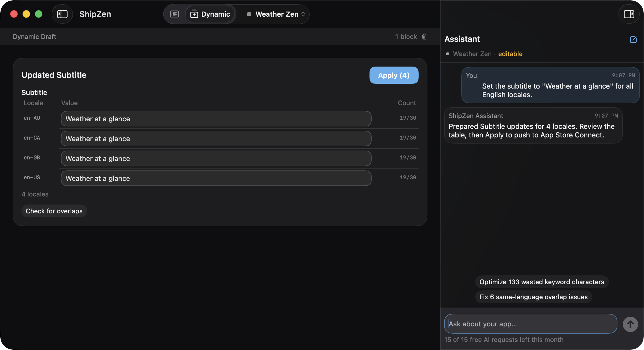
Task: Edit the en-AU subtitle value field
Action: tap(216, 119)
